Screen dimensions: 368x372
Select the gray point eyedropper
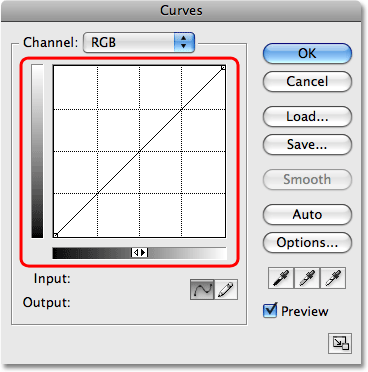pyautogui.click(x=307, y=278)
